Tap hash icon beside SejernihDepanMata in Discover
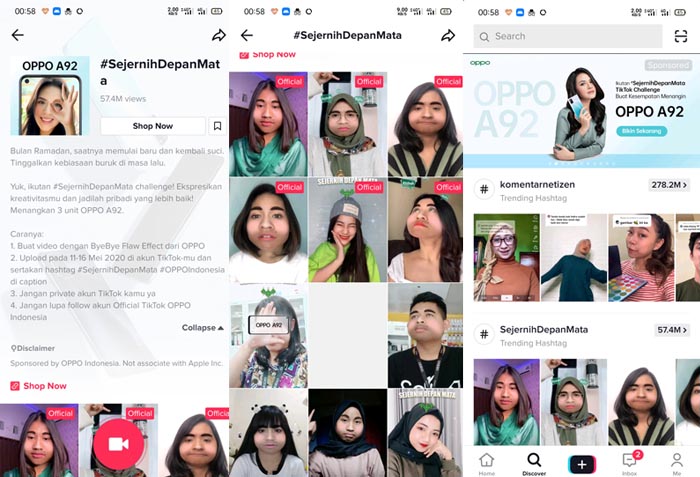This screenshot has width=700, height=477. coord(484,334)
